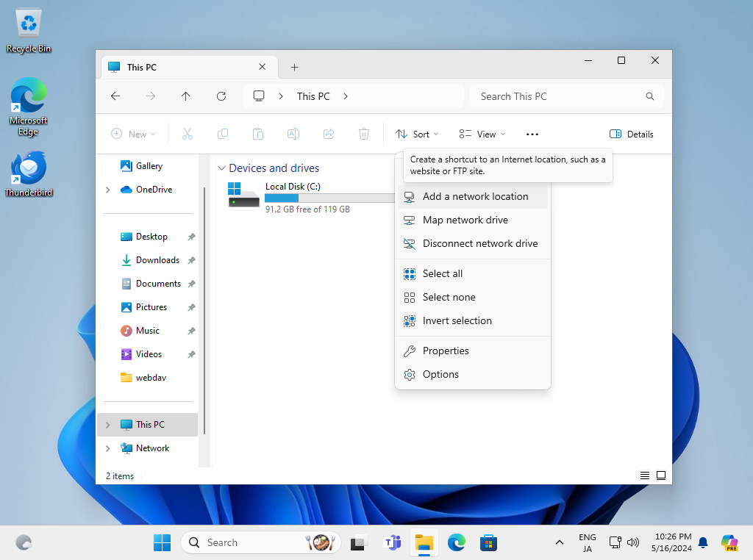Open the See more three-dots menu

[x=532, y=134]
